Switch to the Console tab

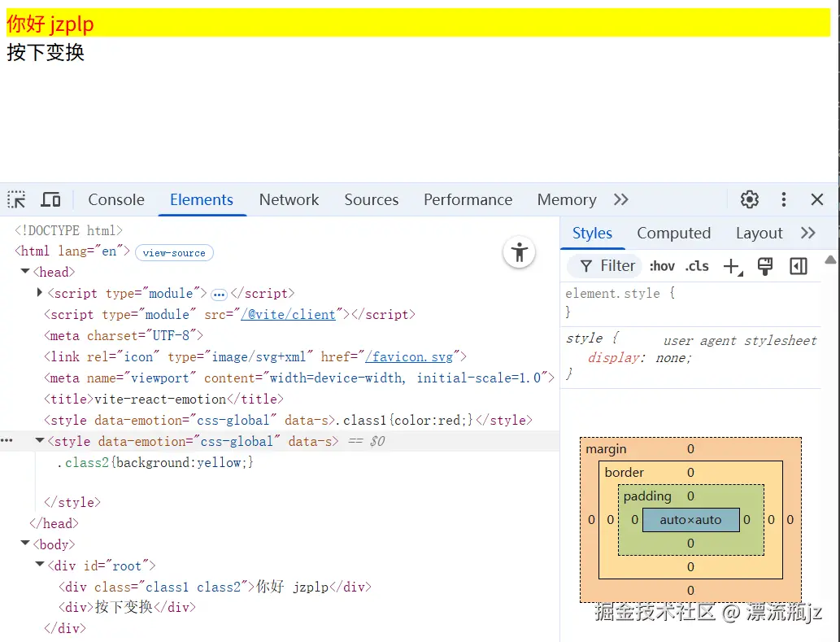tap(115, 199)
